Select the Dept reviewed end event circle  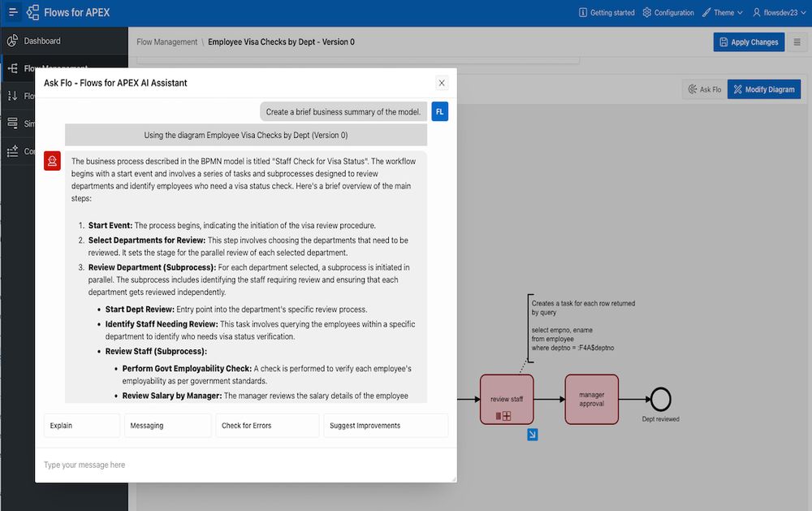point(661,399)
